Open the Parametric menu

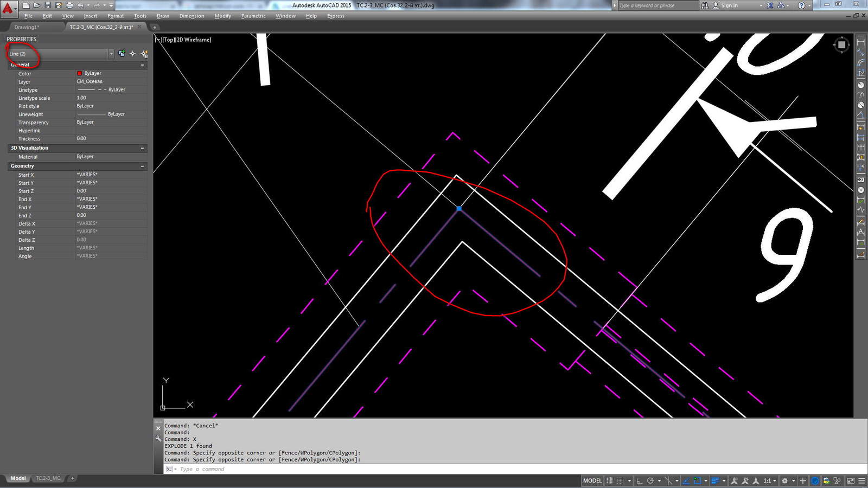[x=253, y=16]
